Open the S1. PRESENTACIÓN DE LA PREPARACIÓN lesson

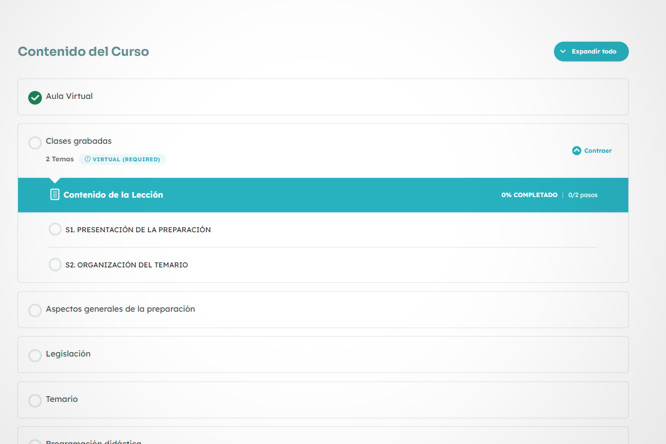tap(138, 230)
